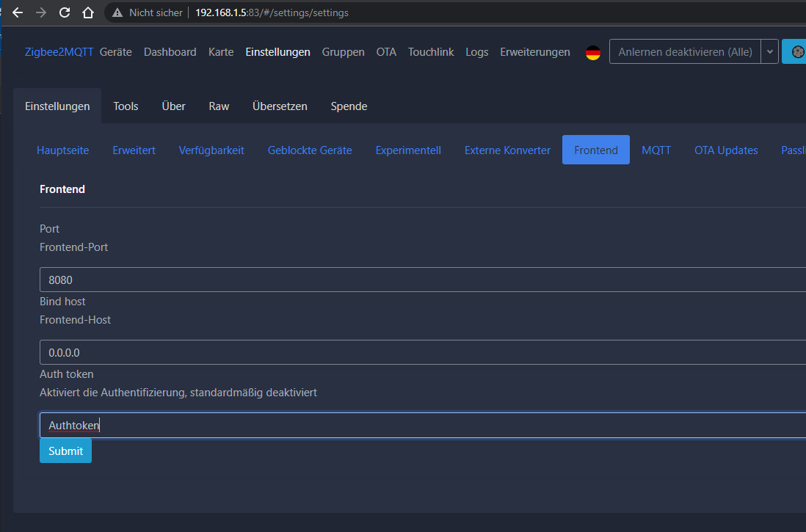This screenshot has height=532, width=806.
Task: Go to the Logs page
Action: click(476, 52)
